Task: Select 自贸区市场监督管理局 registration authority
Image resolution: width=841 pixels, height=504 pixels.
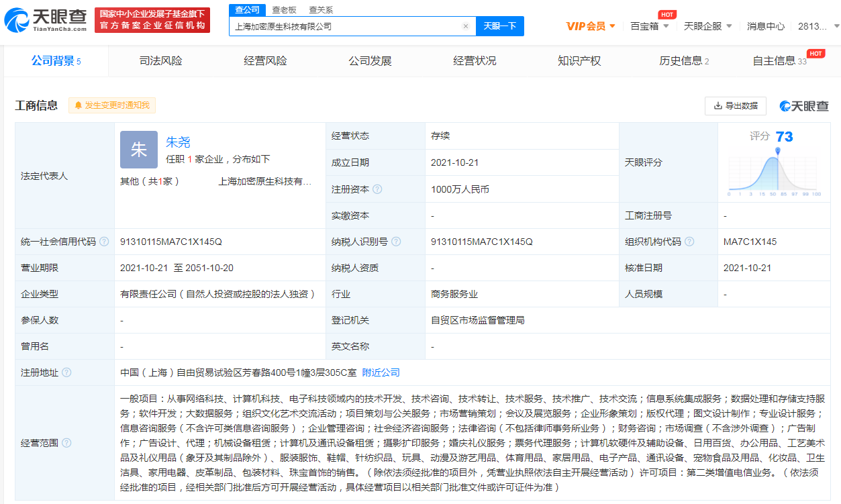Action: pyautogui.click(x=478, y=320)
